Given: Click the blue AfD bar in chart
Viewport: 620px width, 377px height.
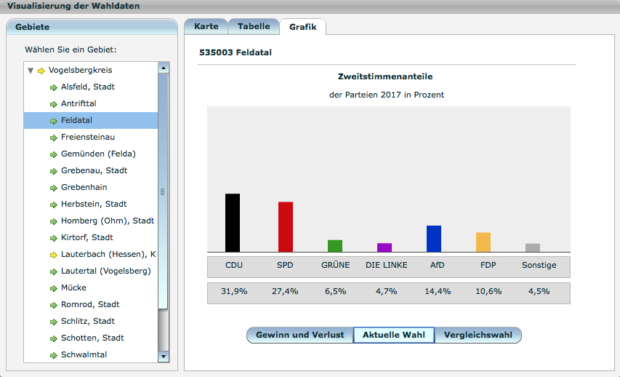Looking at the screenshot, I should point(434,239).
